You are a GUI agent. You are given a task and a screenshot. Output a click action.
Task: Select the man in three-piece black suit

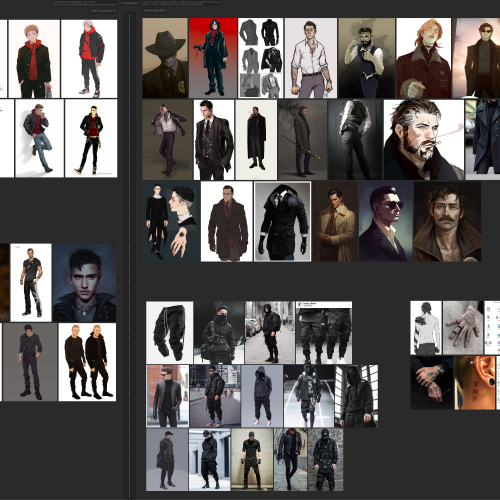(214, 140)
